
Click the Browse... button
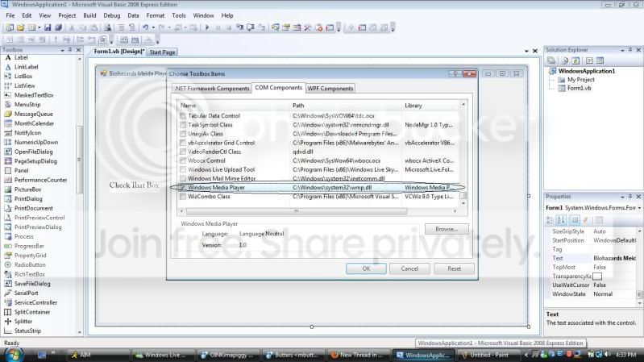pyautogui.click(x=447, y=229)
